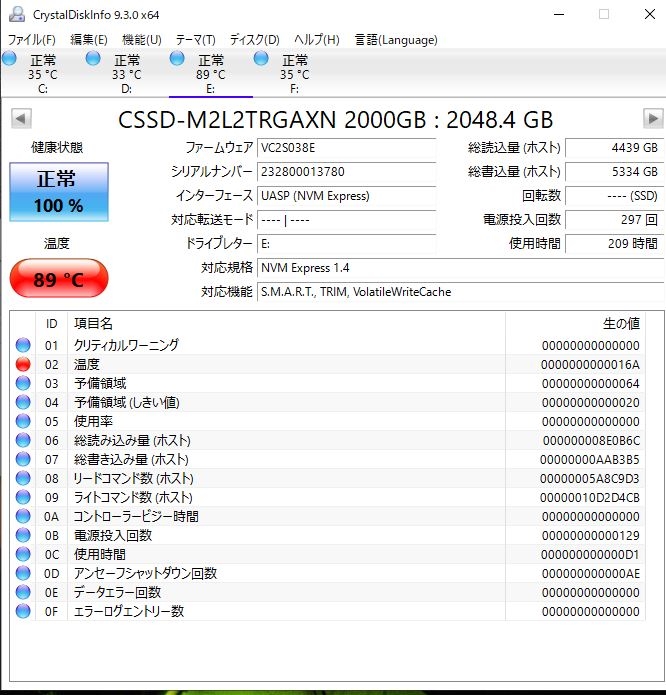This screenshot has height=695, width=666.
Task: Open the 編集(E) menu
Action: point(89,40)
